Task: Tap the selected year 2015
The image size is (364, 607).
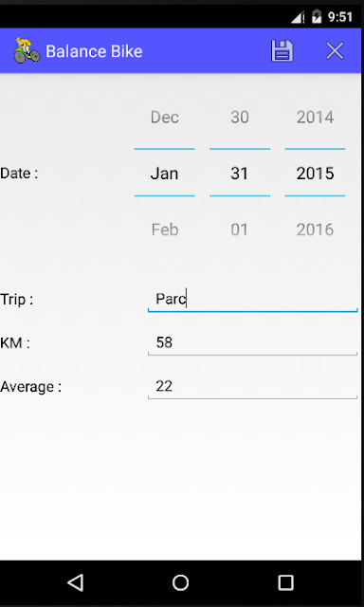Action: (x=315, y=174)
